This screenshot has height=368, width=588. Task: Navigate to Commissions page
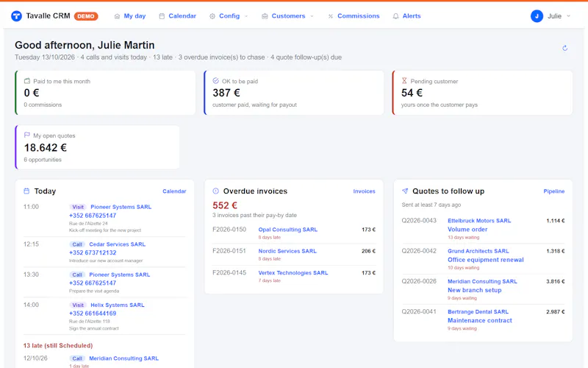click(354, 16)
